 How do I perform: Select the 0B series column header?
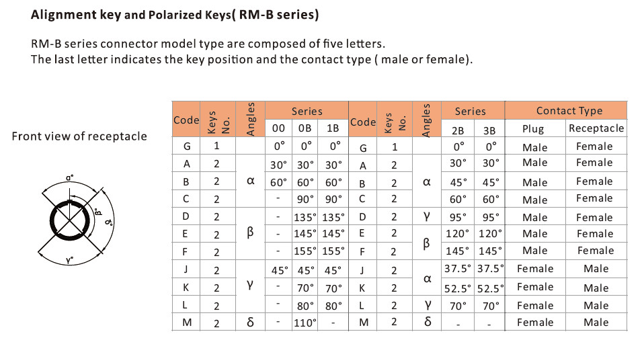(305, 128)
